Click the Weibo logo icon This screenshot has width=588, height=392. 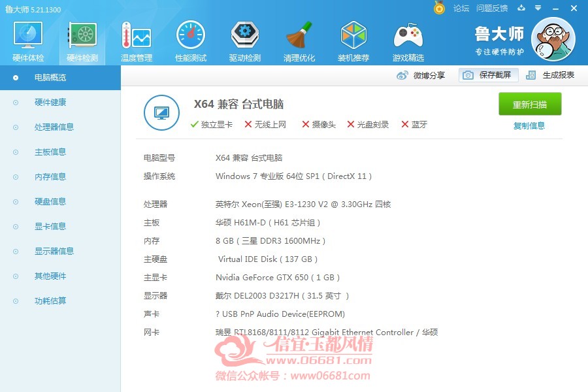402,75
